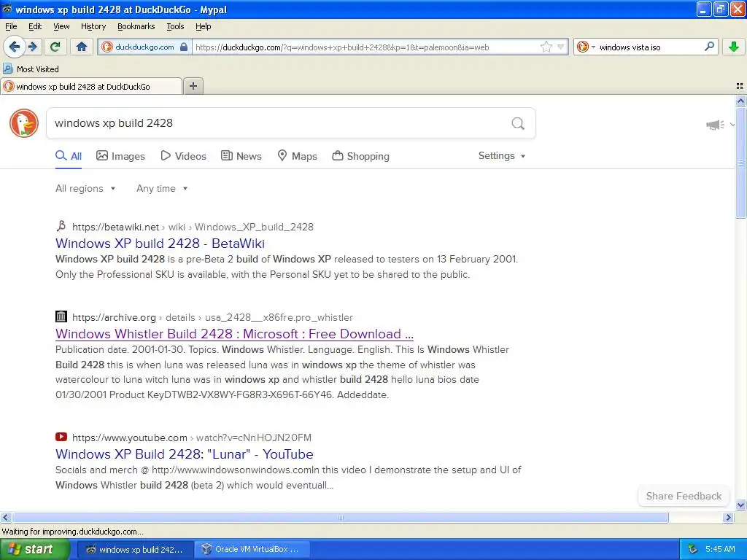
Task: Click the betawiki.net result URL
Action: pyautogui.click(x=193, y=227)
